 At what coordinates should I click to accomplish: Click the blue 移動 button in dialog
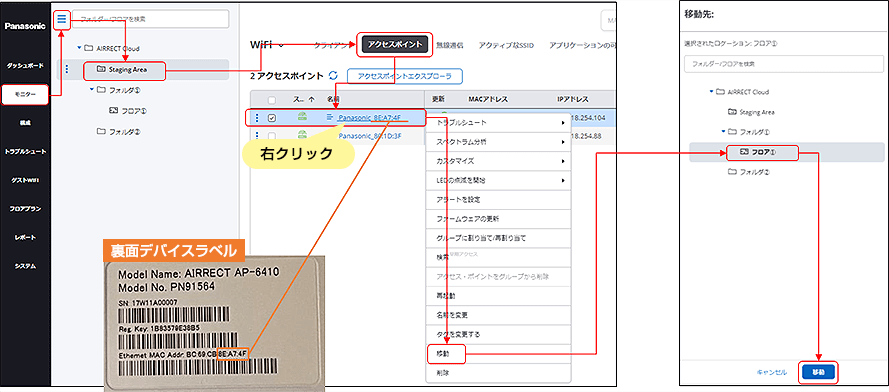pyautogui.click(x=818, y=372)
